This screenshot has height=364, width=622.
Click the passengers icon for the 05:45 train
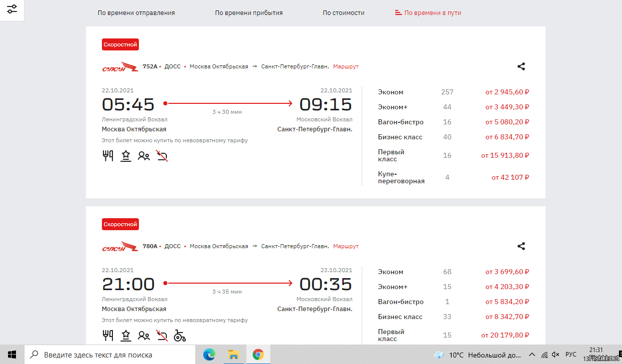tap(144, 156)
